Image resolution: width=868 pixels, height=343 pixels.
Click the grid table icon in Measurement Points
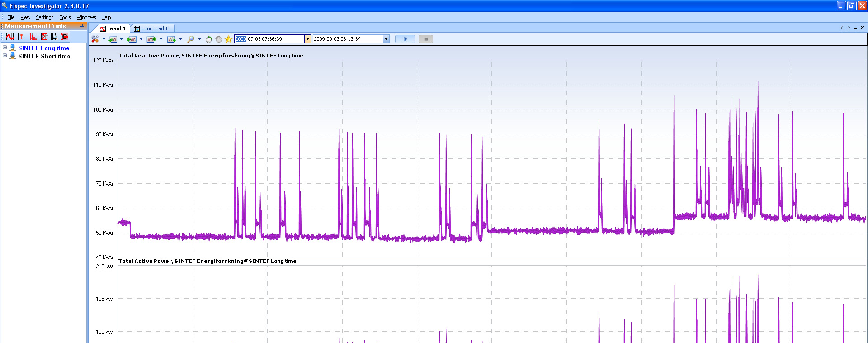[55, 37]
